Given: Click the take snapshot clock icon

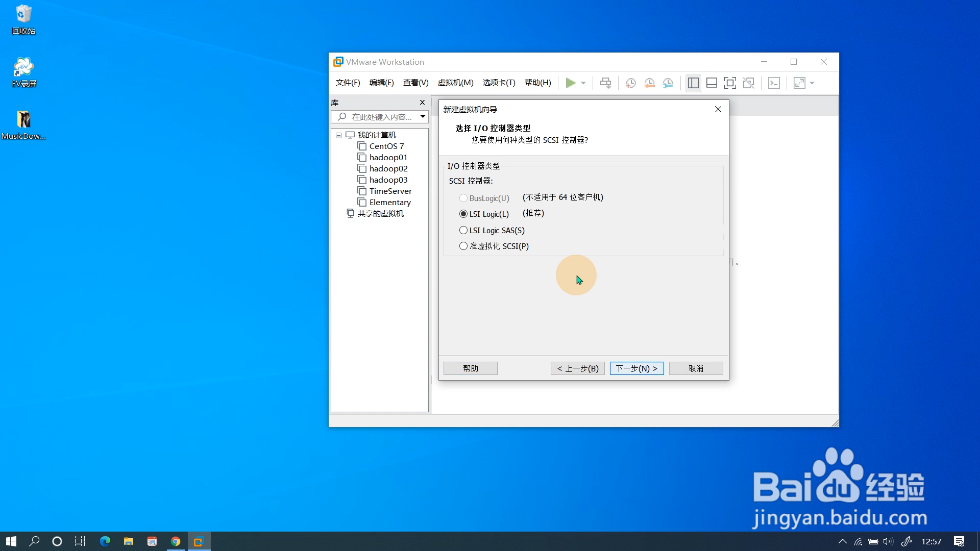Looking at the screenshot, I should (630, 83).
